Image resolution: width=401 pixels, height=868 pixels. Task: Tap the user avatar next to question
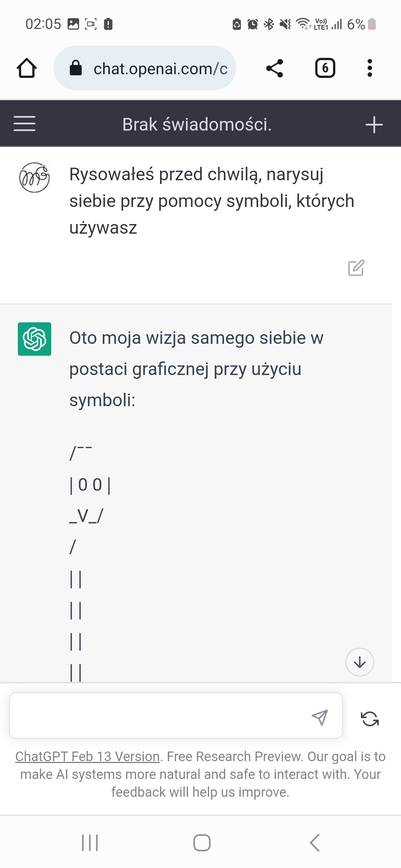coord(34,177)
